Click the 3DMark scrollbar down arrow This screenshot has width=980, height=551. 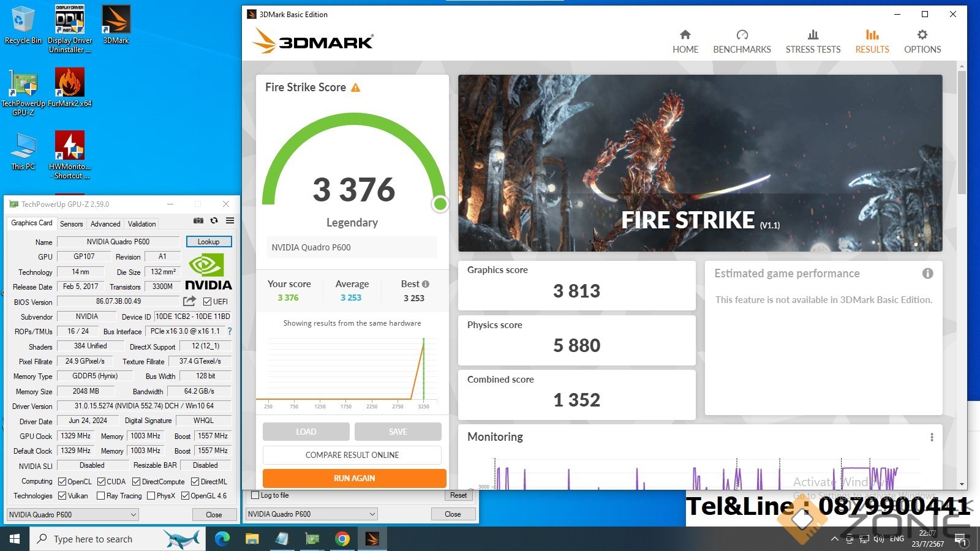point(962,484)
